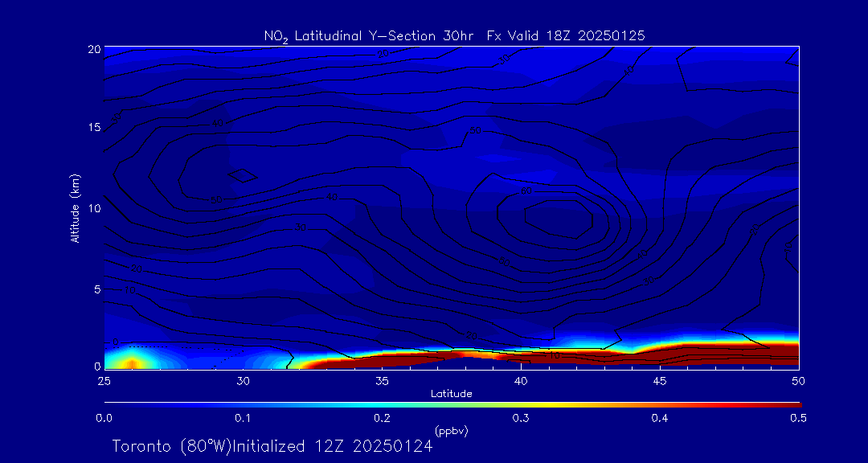
Task: Click the 'Altitude (km)' y-axis label
Action: click(x=75, y=207)
